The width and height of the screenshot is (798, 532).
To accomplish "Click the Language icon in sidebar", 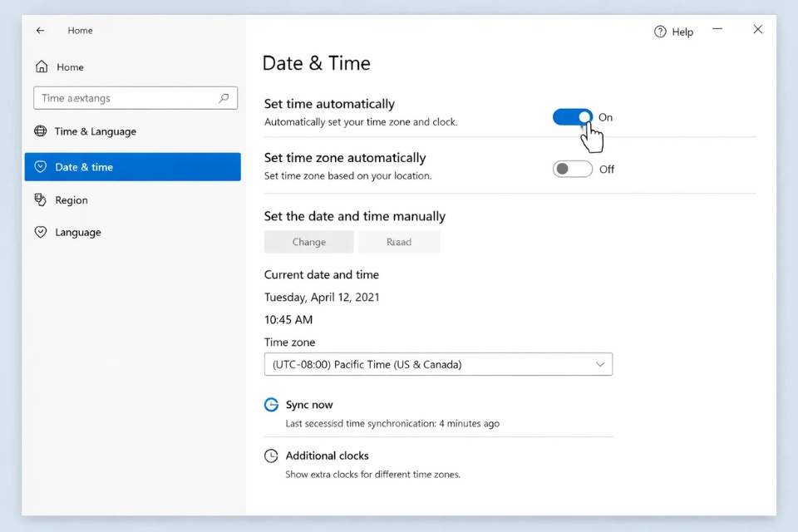I will point(41,233).
